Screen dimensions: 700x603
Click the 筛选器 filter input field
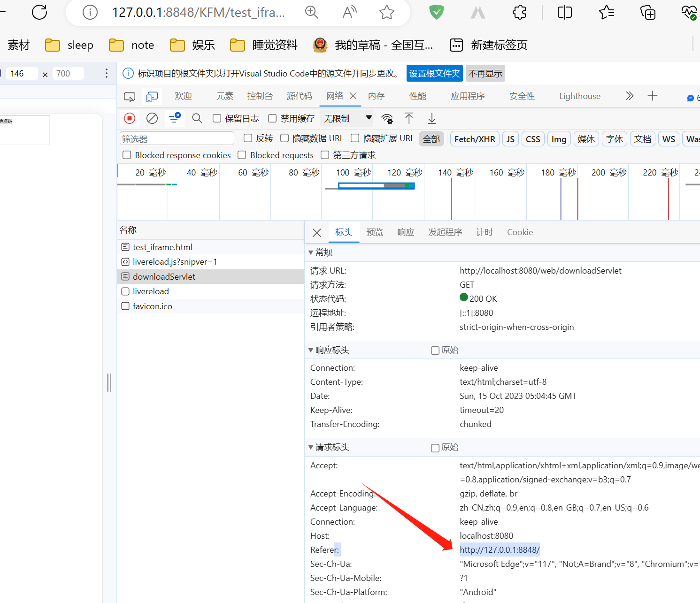click(x=177, y=138)
